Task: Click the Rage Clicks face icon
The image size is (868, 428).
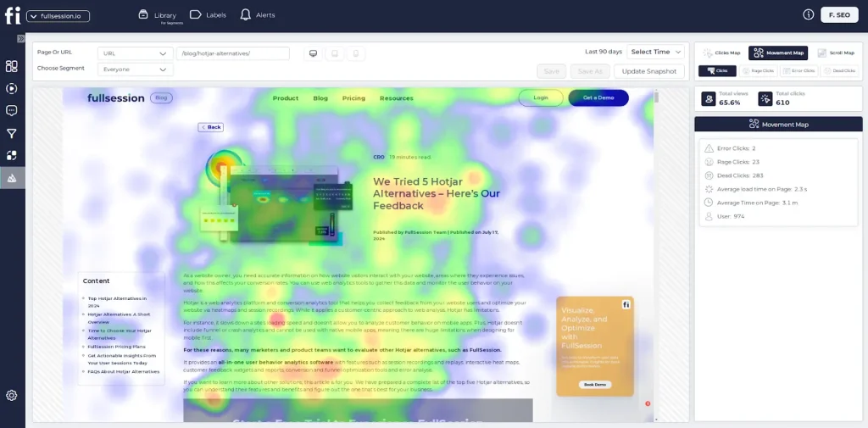Action: click(x=709, y=162)
